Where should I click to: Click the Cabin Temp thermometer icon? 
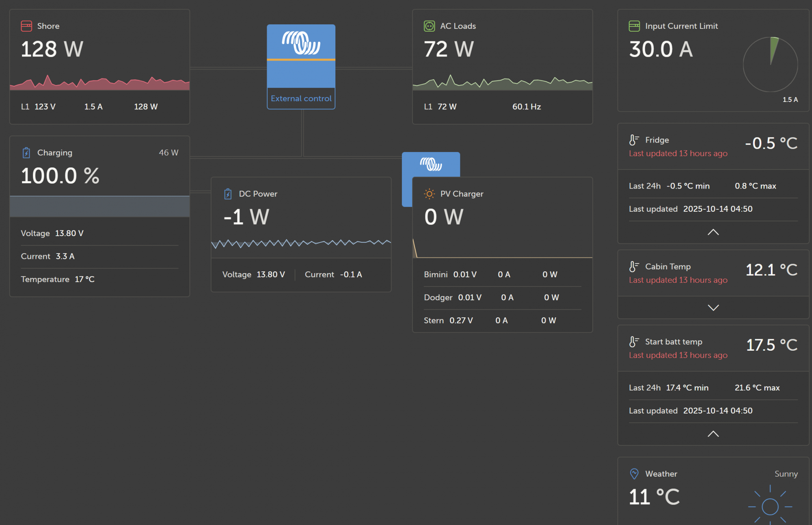click(633, 267)
